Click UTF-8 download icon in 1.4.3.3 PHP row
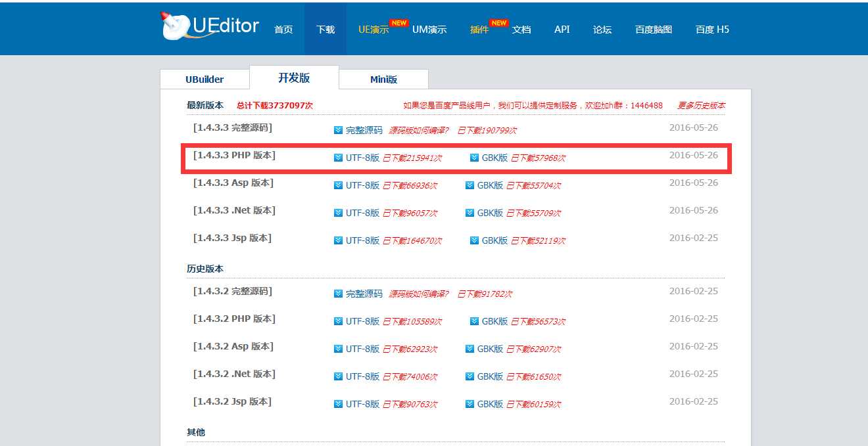Screen dimensions: 868x446 click(x=338, y=158)
